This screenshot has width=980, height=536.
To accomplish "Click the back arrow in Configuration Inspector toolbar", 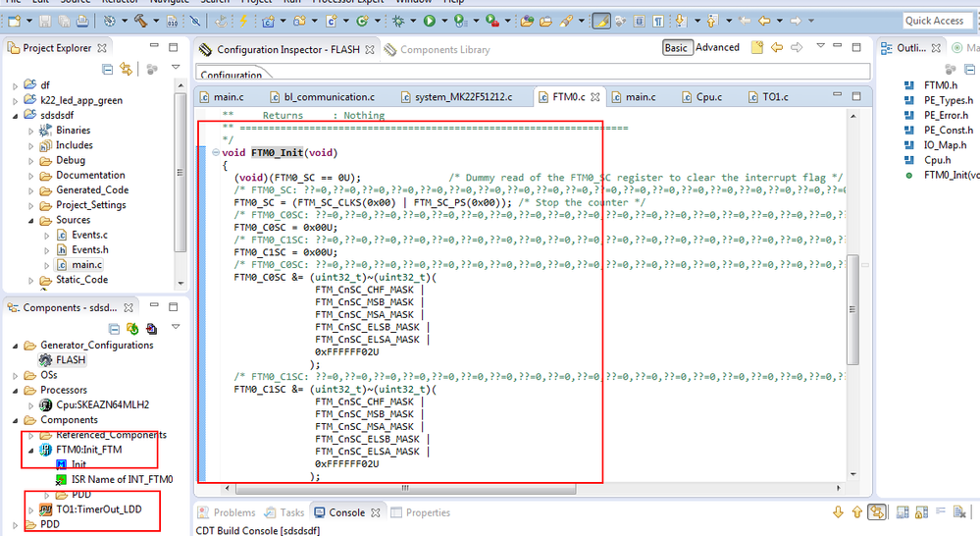I will 776,47.
